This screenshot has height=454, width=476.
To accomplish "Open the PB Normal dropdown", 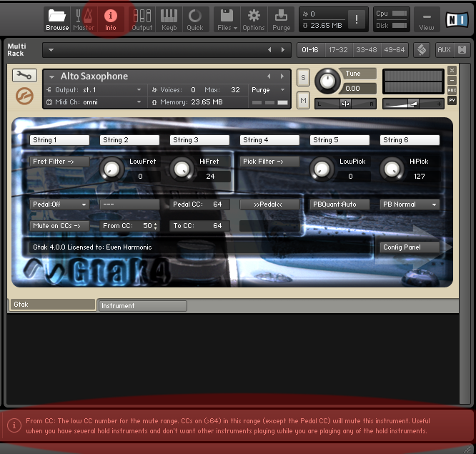I will click(x=410, y=204).
